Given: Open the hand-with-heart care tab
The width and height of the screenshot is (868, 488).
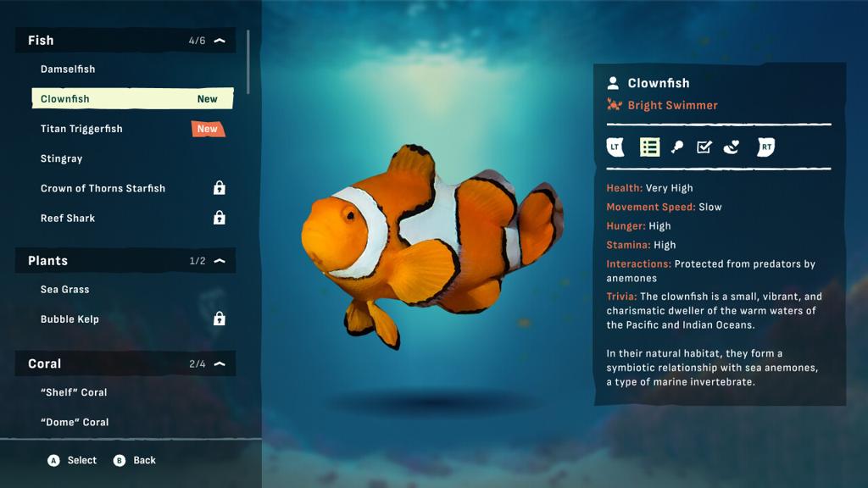Looking at the screenshot, I should click(732, 147).
